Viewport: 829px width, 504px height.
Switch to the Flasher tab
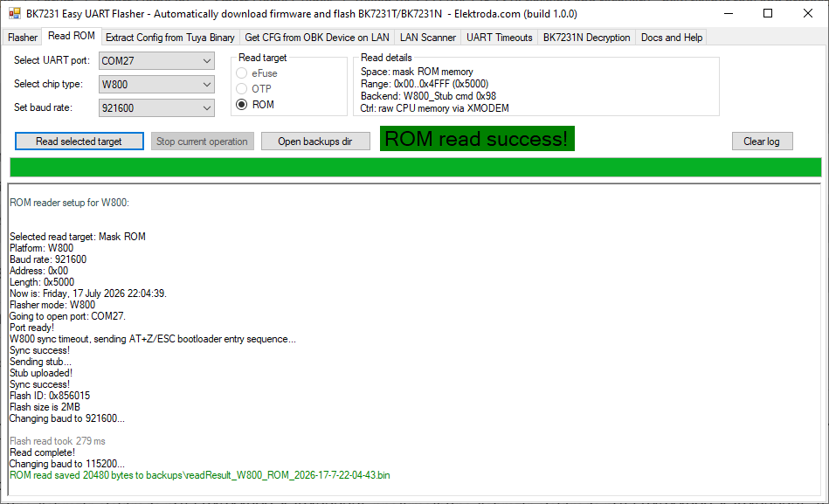coord(23,38)
